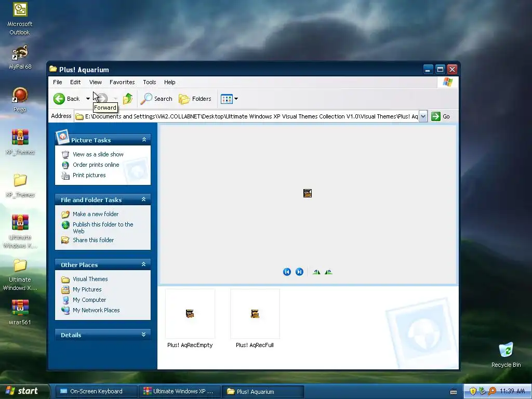This screenshot has width=532, height=399.
Task: Select the XP_Themes WinRAR archive icon
Action: [20, 142]
